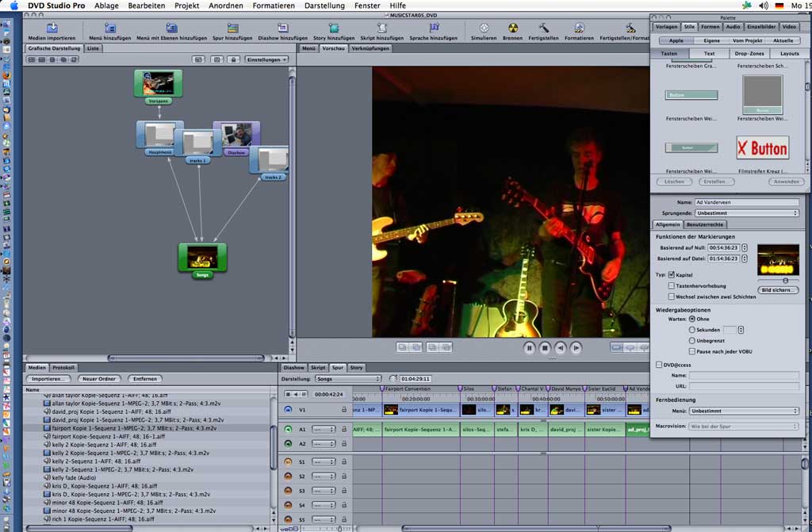
Task: Open the Projekt menu
Action: click(187, 6)
